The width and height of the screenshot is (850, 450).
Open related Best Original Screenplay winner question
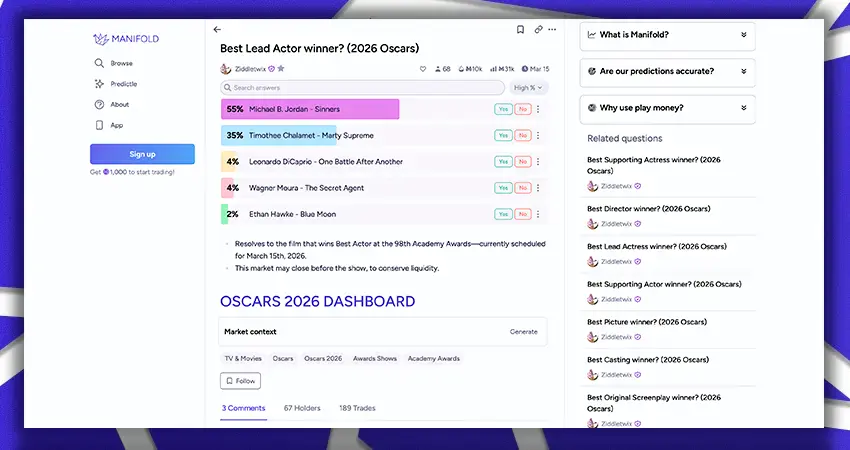(x=654, y=403)
